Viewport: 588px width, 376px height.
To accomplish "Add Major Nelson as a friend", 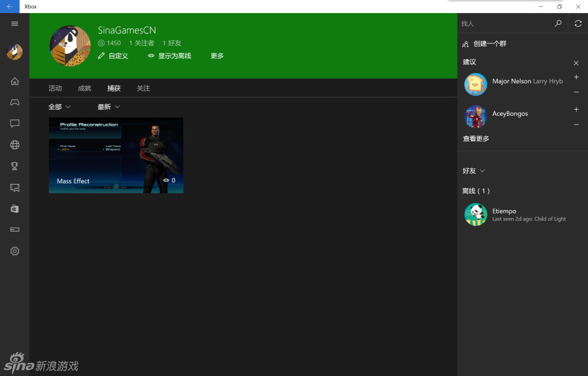I will click(576, 77).
